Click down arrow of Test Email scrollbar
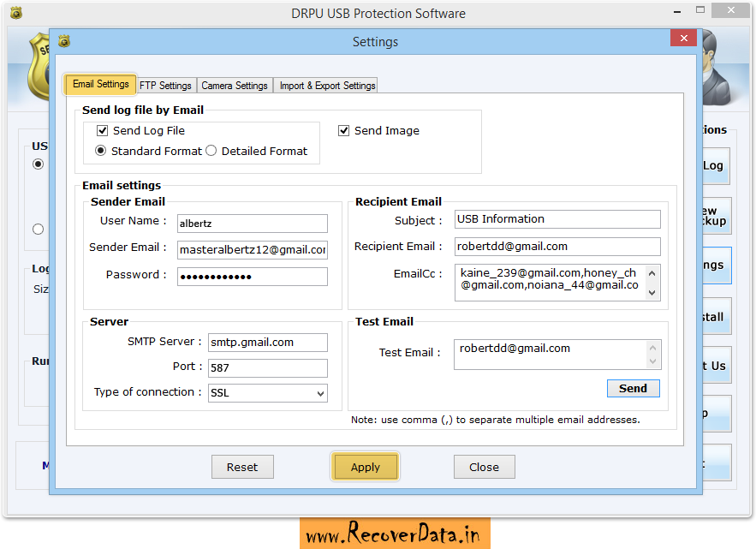 652,361
